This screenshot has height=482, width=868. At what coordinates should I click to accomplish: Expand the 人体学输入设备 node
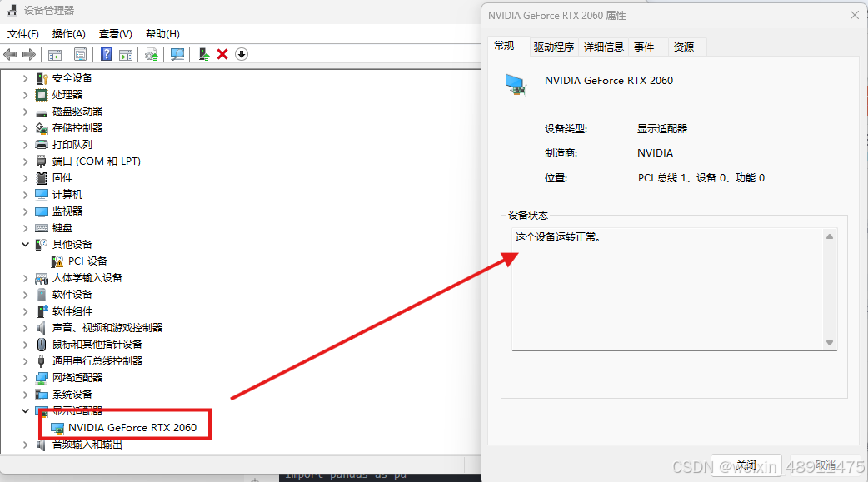pyautogui.click(x=25, y=278)
